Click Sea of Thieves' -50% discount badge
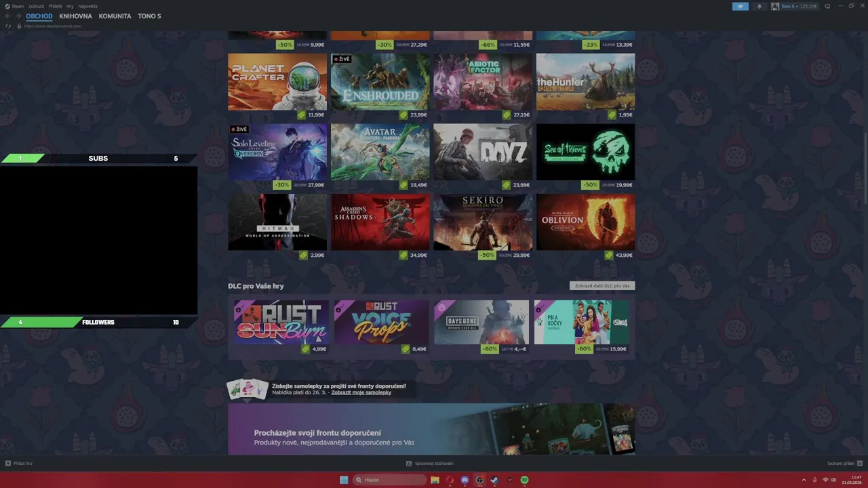The height and width of the screenshot is (488, 868). 590,185
